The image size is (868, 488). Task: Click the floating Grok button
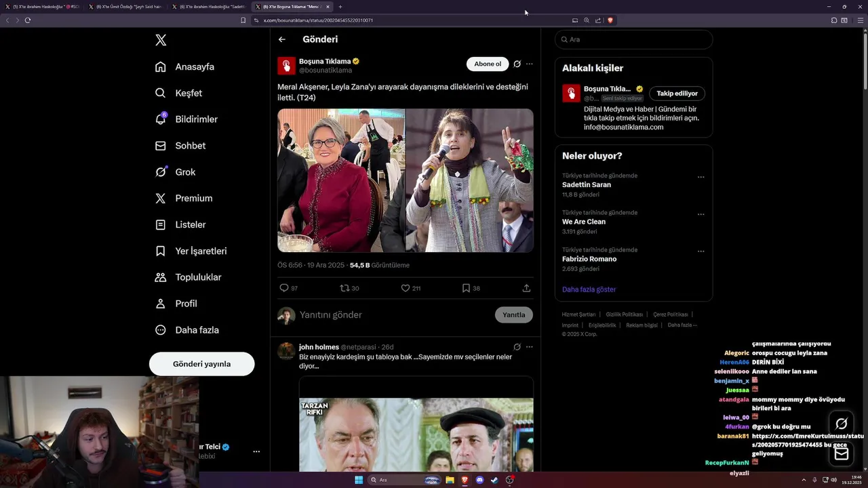pyautogui.click(x=842, y=424)
